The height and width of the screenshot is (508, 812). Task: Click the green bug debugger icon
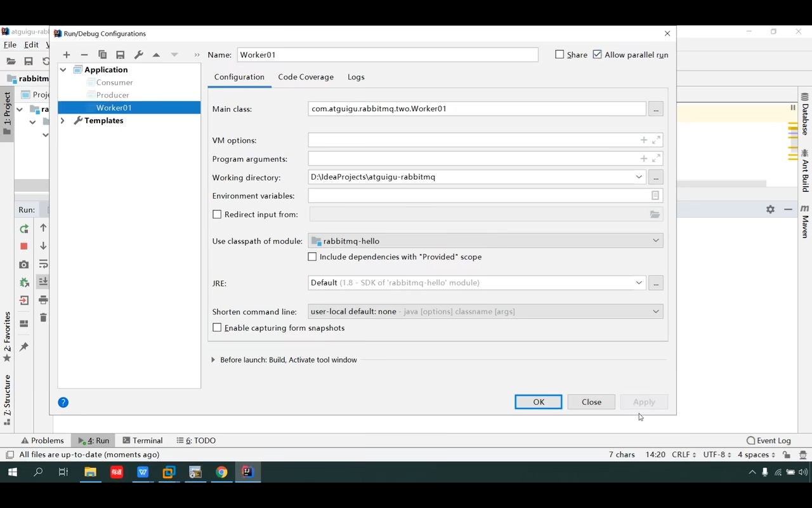pyautogui.click(x=24, y=283)
